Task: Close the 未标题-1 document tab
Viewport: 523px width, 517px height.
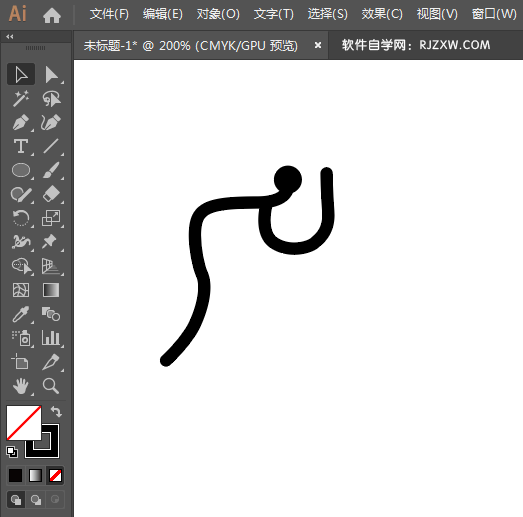Action: [x=318, y=45]
